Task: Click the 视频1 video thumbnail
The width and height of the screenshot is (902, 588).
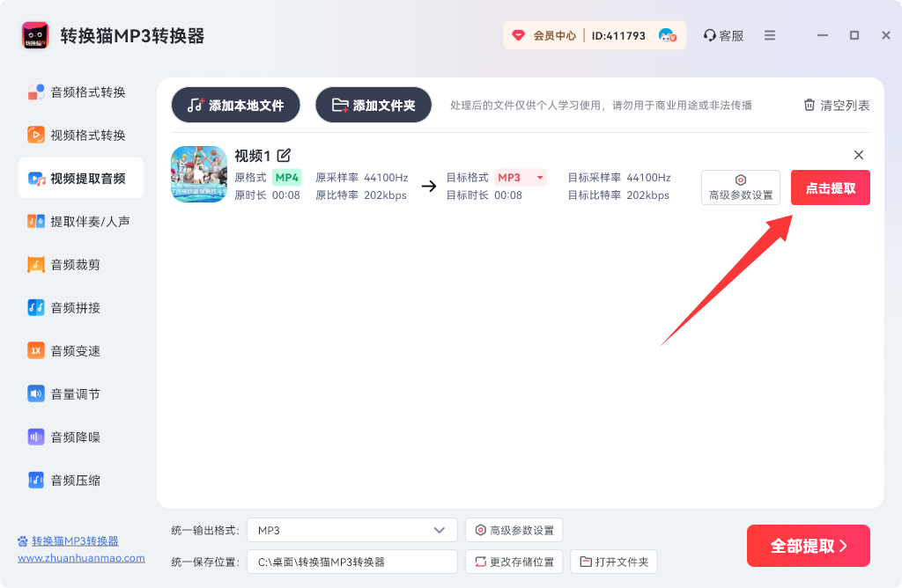Action: [x=199, y=173]
